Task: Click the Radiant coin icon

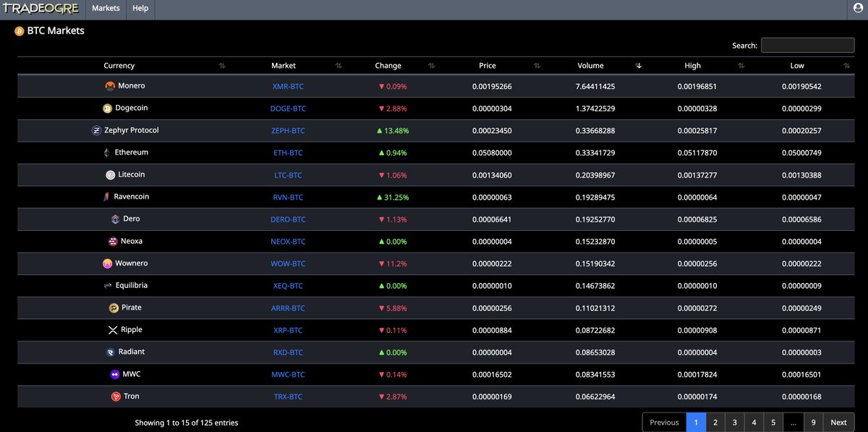Action: (x=111, y=352)
